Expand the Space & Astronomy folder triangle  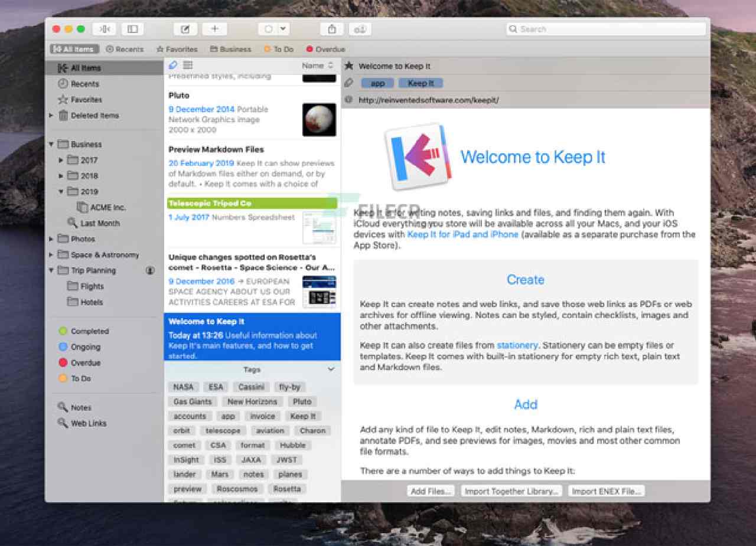coord(51,255)
